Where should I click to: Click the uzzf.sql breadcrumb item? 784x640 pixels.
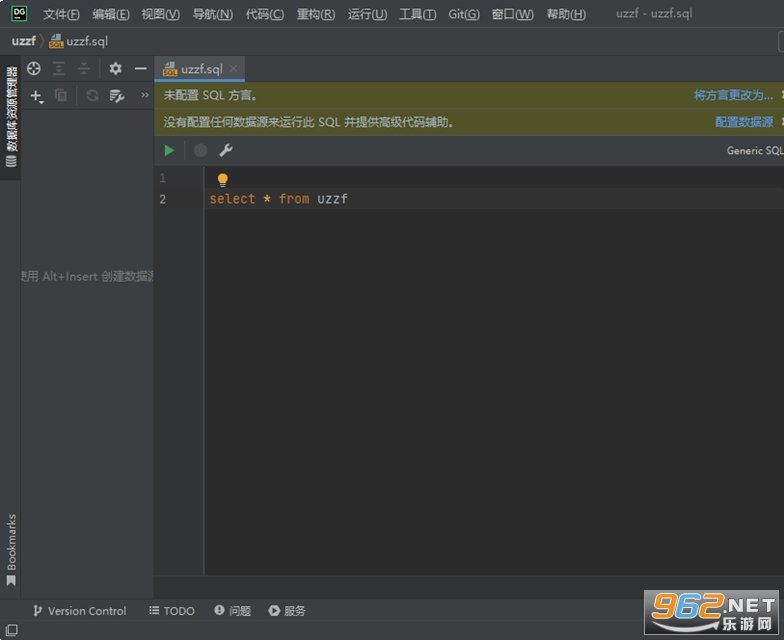tap(78, 41)
